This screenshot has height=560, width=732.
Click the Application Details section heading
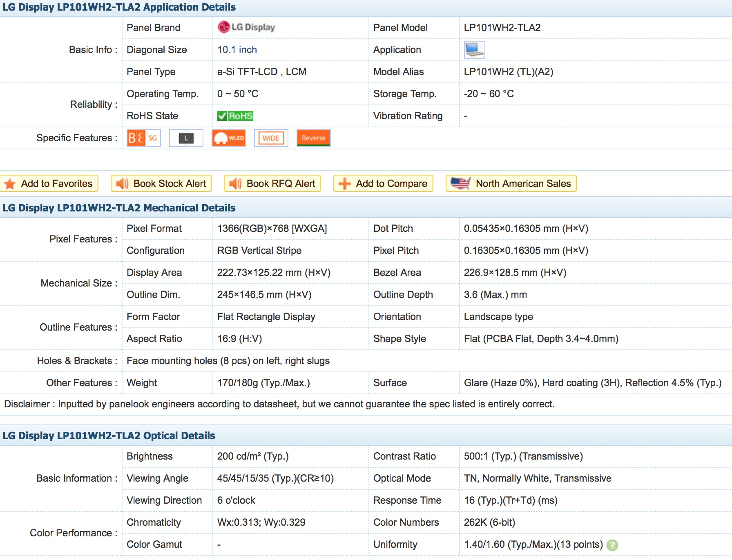(119, 7)
